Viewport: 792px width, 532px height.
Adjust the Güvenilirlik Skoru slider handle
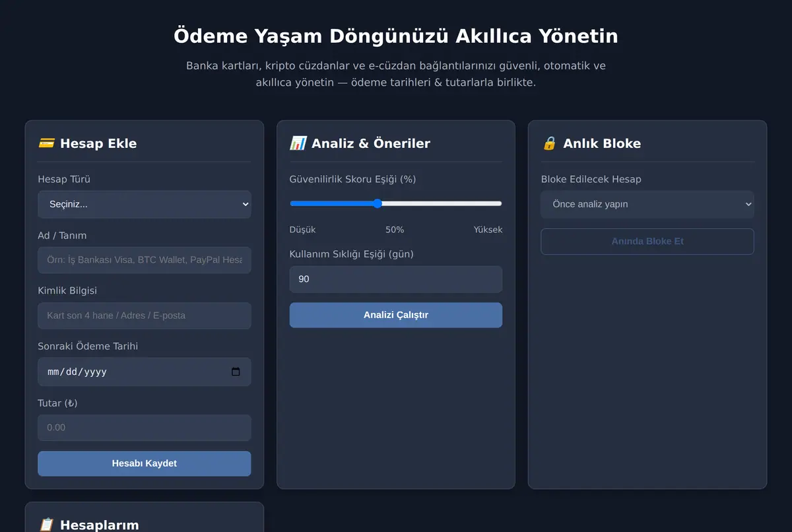(378, 203)
